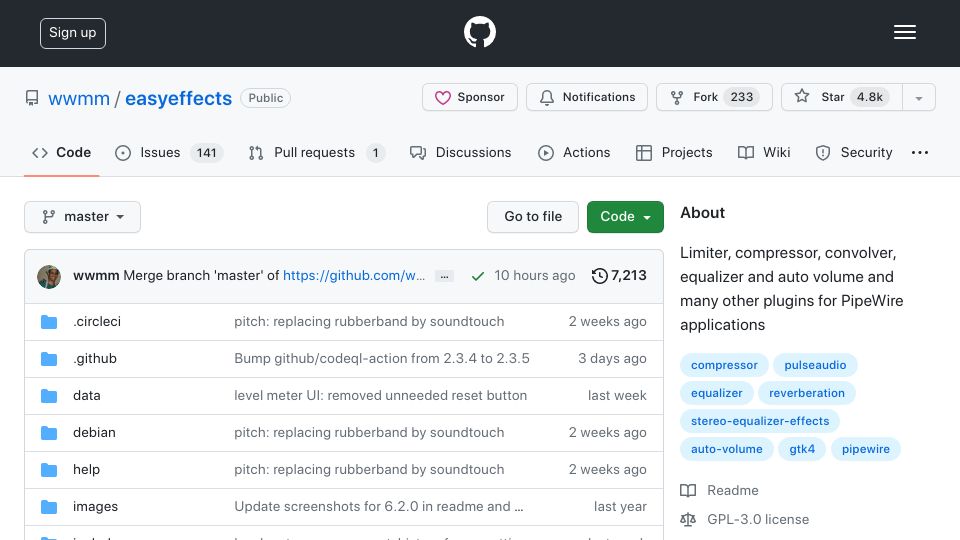
Task: Select the stereo-equalizer-effects topic tag
Action: pos(760,421)
